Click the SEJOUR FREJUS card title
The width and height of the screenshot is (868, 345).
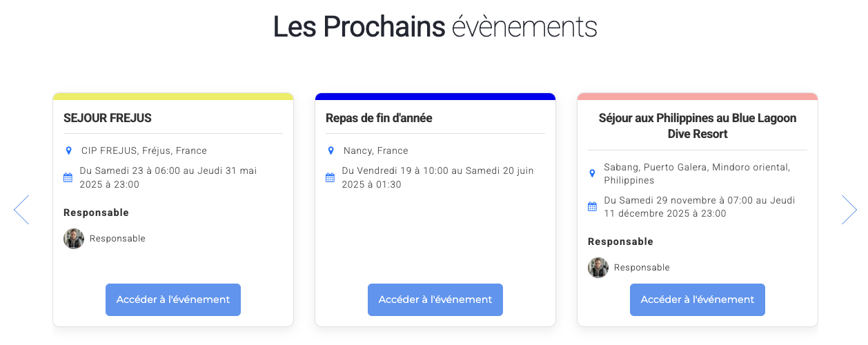coord(108,118)
